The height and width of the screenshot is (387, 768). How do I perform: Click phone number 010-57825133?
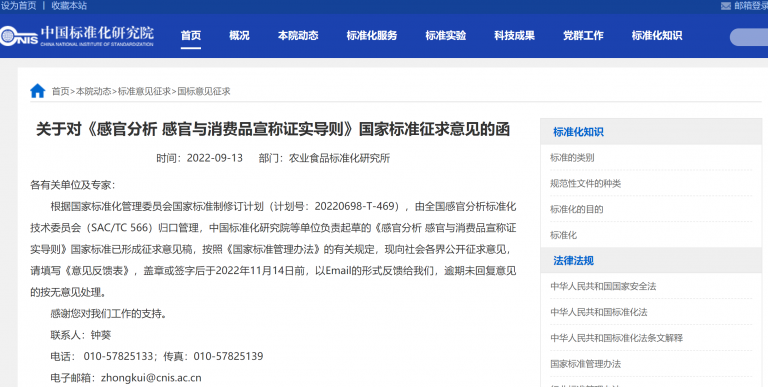119,356
